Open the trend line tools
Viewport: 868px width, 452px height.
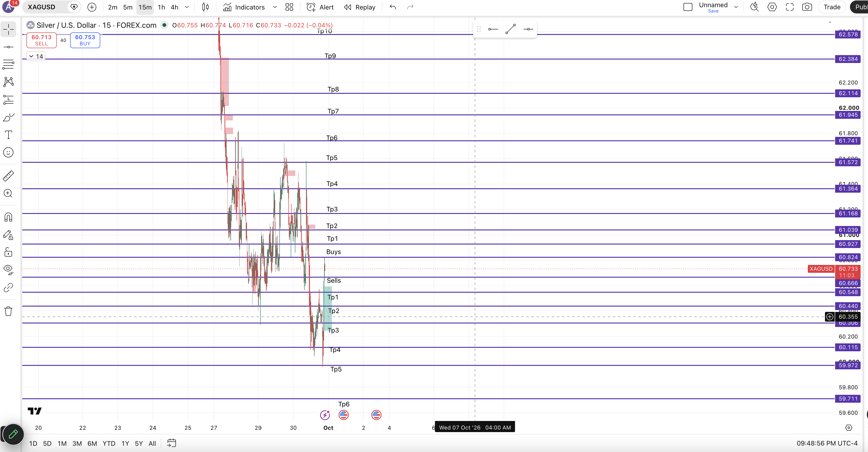[8, 47]
